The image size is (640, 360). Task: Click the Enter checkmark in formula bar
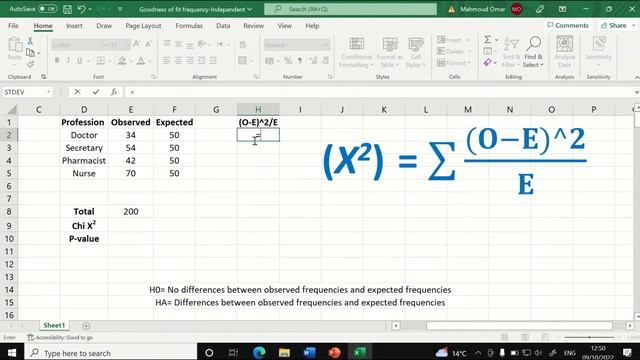pos(96,92)
